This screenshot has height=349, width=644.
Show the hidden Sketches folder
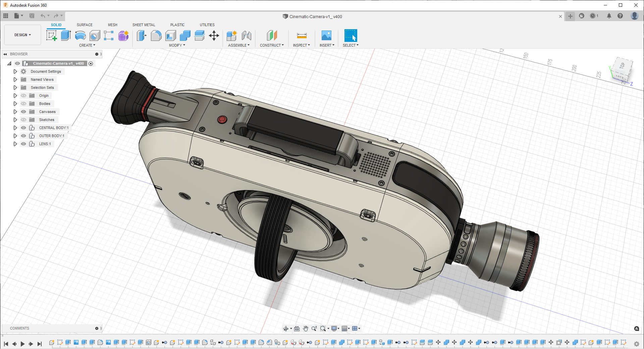click(23, 120)
